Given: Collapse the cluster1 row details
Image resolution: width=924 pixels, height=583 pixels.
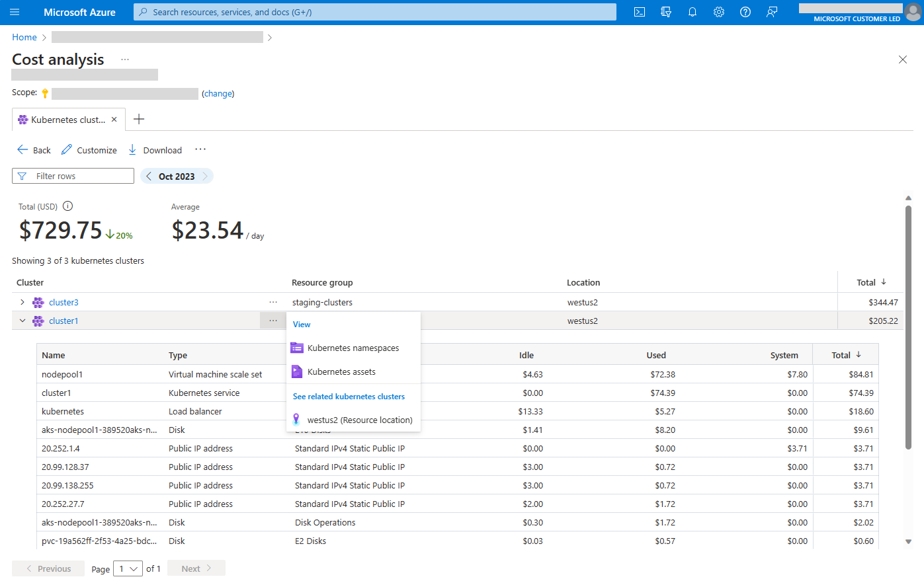Looking at the screenshot, I should point(22,321).
